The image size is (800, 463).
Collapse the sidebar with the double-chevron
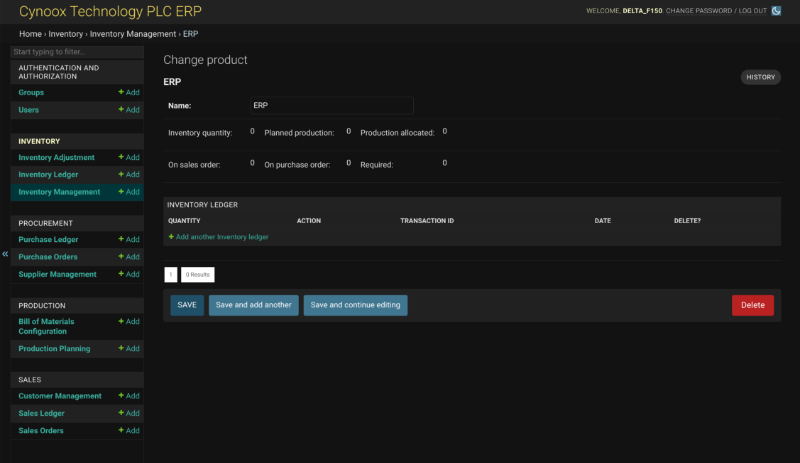point(5,254)
